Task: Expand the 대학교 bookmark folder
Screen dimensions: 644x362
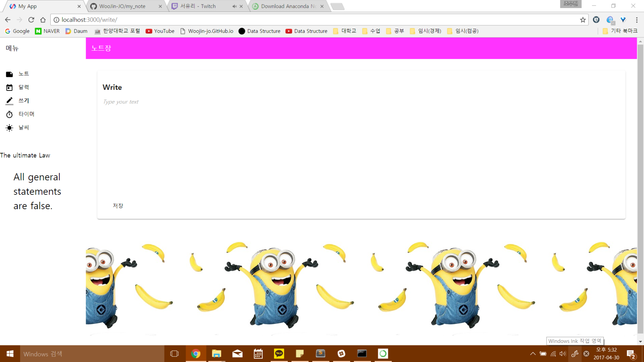Action: [345, 31]
